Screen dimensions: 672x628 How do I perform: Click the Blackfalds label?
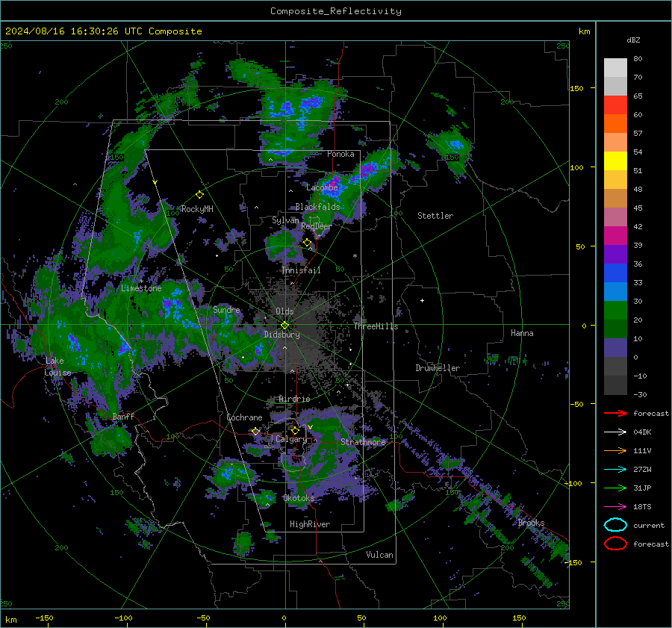tap(317, 207)
